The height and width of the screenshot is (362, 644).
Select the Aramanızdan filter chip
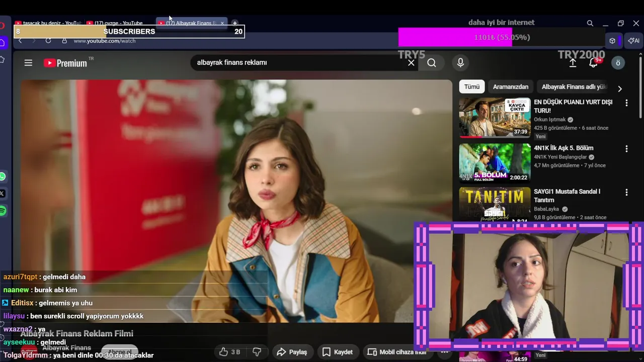(x=511, y=86)
